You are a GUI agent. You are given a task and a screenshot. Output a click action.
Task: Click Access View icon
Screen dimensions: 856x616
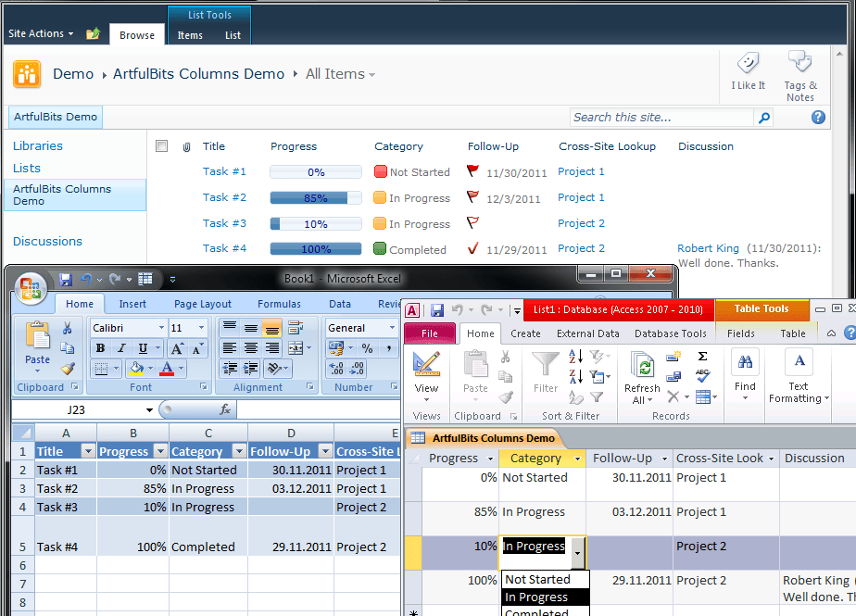[x=426, y=364]
